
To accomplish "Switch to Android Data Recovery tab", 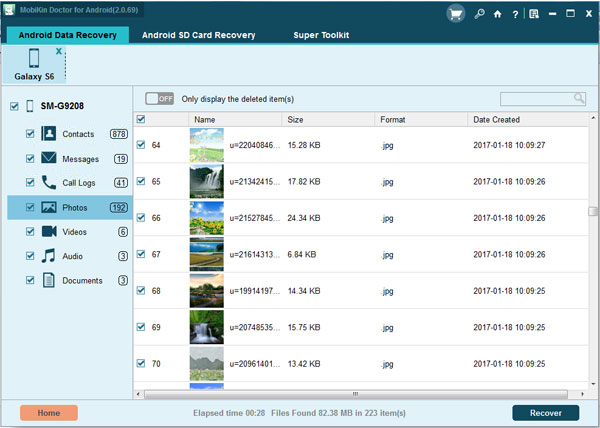I will pos(68,35).
